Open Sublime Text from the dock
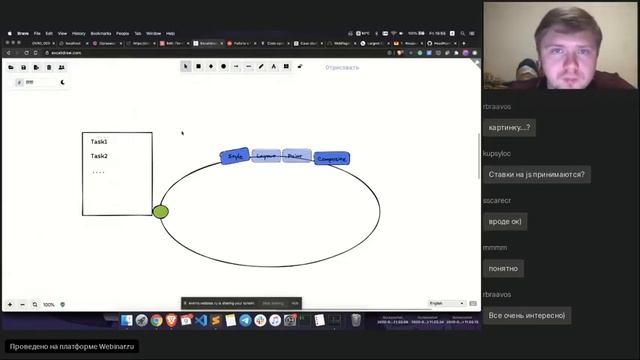The image size is (640, 360). [x=216, y=320]
